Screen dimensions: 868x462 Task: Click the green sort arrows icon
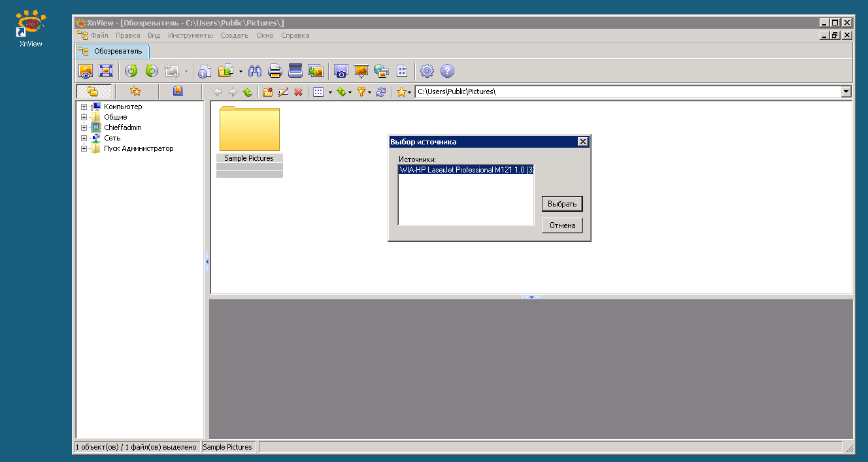pos(341,92)
